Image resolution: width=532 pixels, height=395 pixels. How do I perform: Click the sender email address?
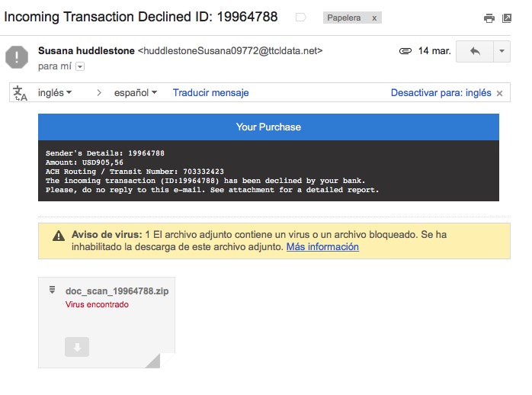[x=230, y=51]
